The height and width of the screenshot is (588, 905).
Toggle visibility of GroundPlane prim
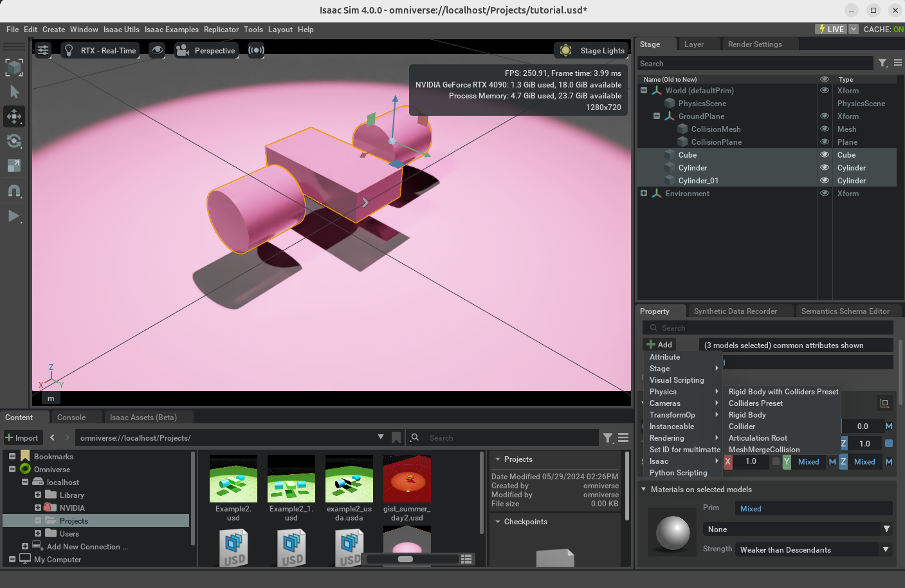tap(824, 116)
